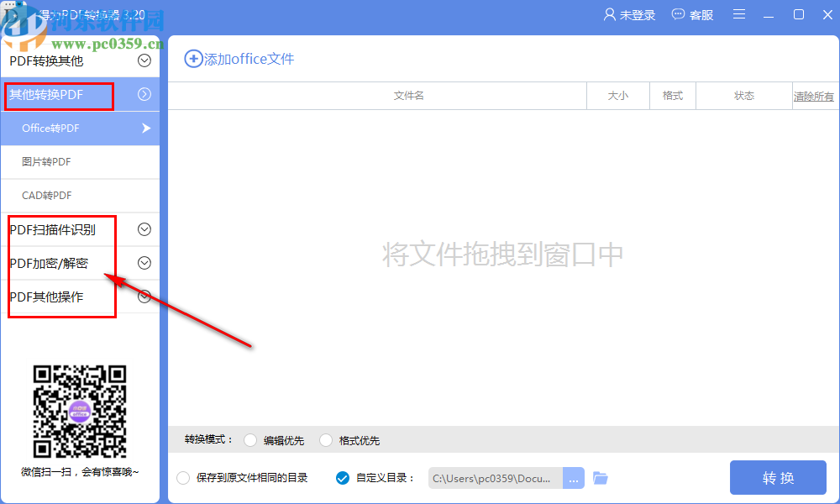
Task: Click 清除所有 to clear the file list
Action: 813,96
